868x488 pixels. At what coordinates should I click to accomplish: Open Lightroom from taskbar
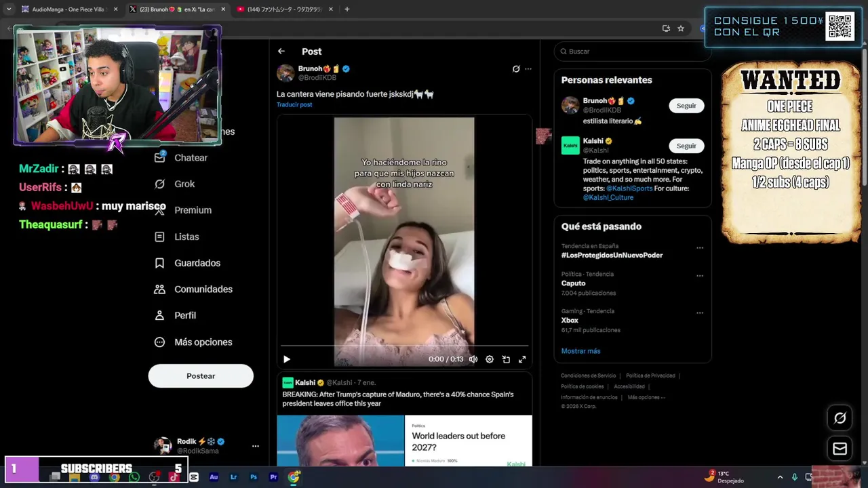pyautogui.click(x=234, y=477)
